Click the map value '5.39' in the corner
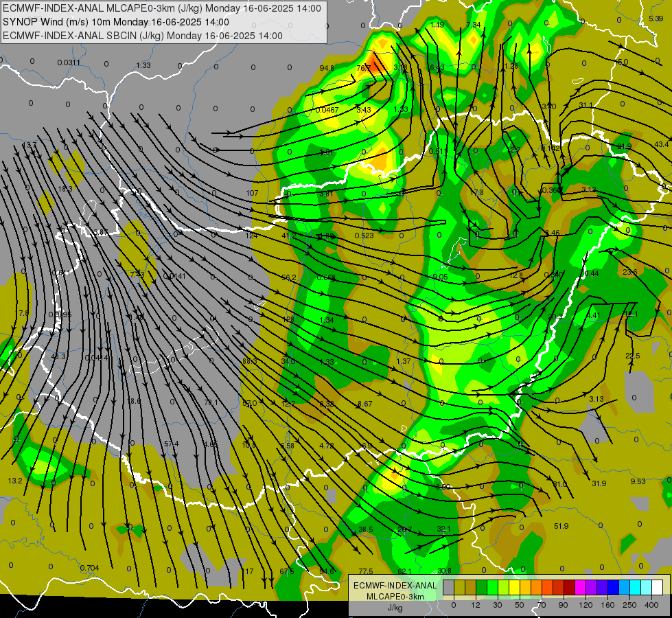Screen dimensions: 672x618 pyautogui.click(x=656, y=19)
